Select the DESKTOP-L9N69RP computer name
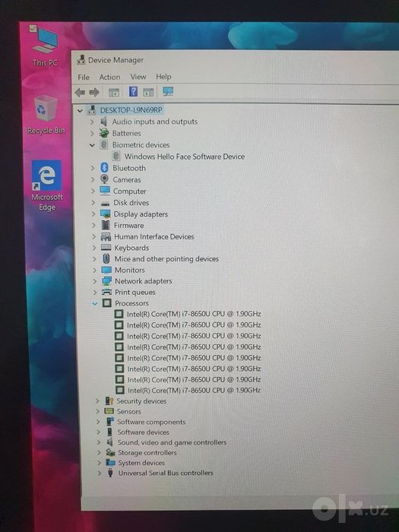Screen dimensions: 399x532 click(131, 110)
